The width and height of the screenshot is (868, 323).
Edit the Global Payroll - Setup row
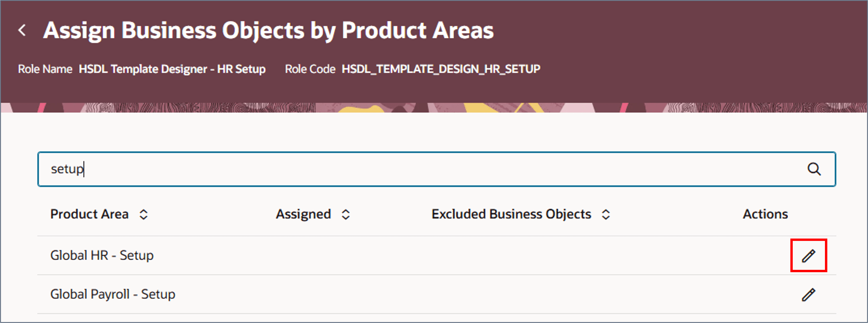pos(808,295)
